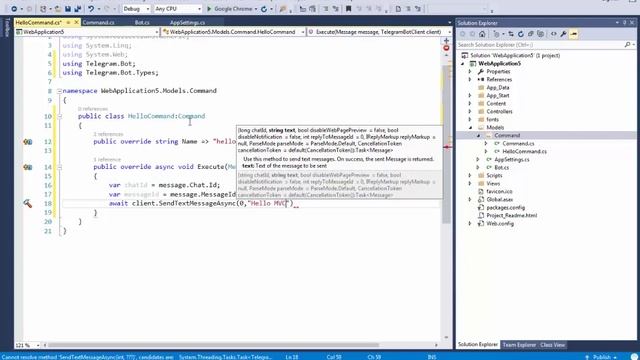Click the Home icon in Solution Explorer

click(x=482, y=34)
